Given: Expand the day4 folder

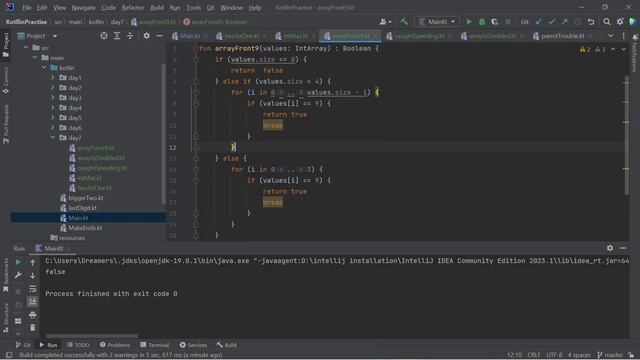Looking at the screenshot, I should pyautogui.click(x=53, y=108).
